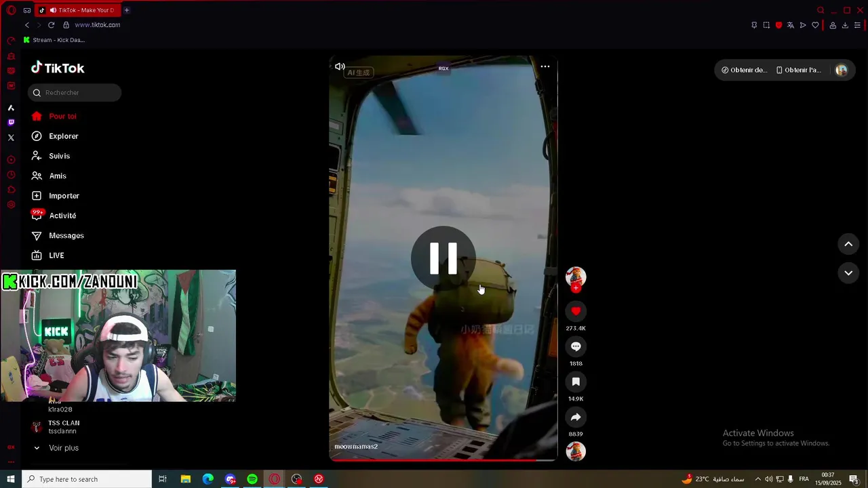
Task: Open Opera pinboards pin icon
Action: (754, 25)
